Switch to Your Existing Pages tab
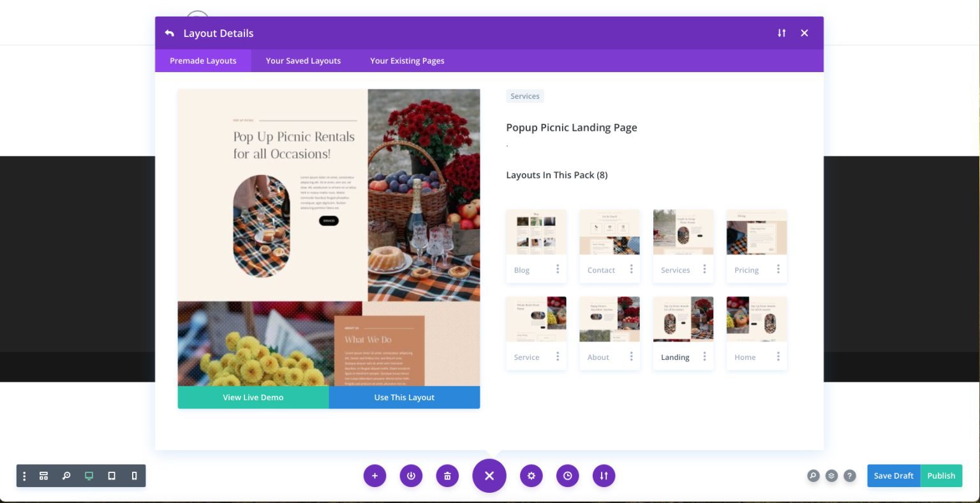980x503 pixels. 407,61
